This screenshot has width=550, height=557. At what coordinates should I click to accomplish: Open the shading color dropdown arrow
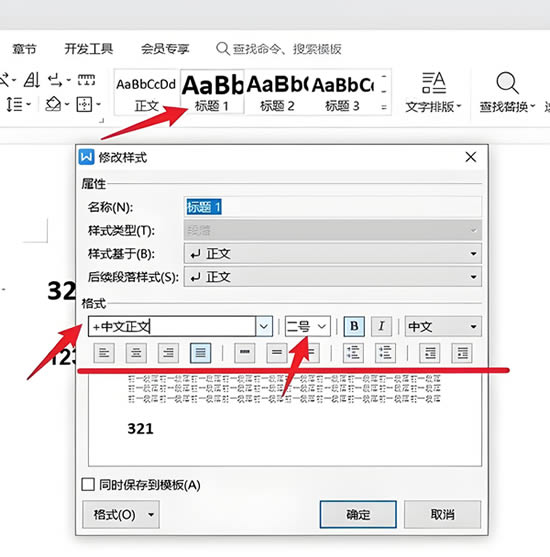(67, 104)
